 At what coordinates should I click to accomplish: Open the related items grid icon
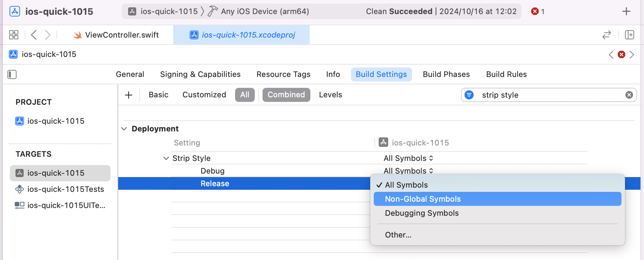[14, 35]
